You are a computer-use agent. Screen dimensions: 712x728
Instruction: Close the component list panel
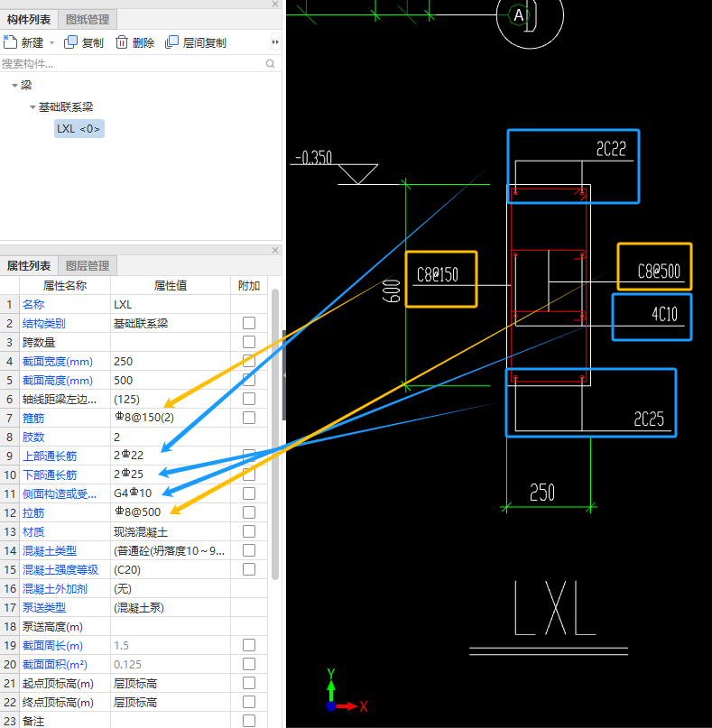point(275,4)
